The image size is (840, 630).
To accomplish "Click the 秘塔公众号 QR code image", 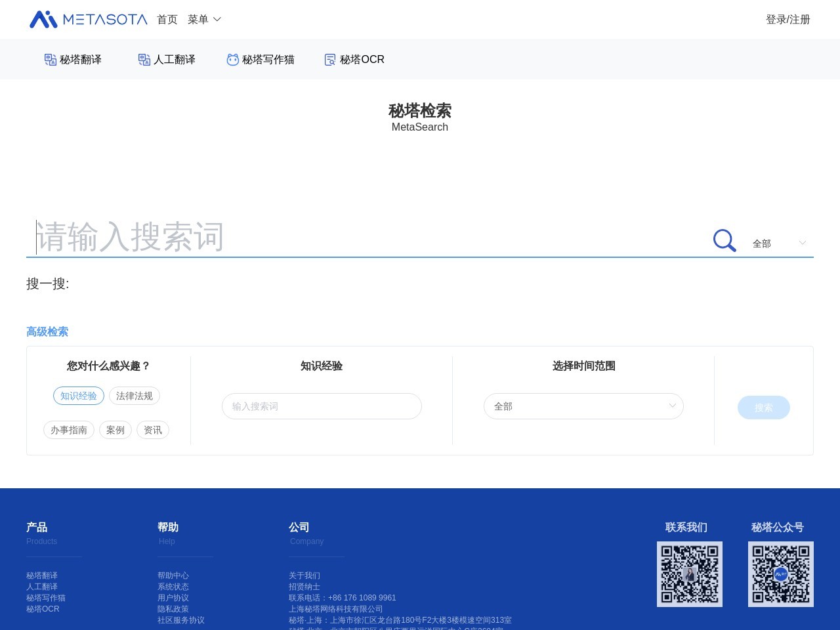I will [x=780, y=574].
